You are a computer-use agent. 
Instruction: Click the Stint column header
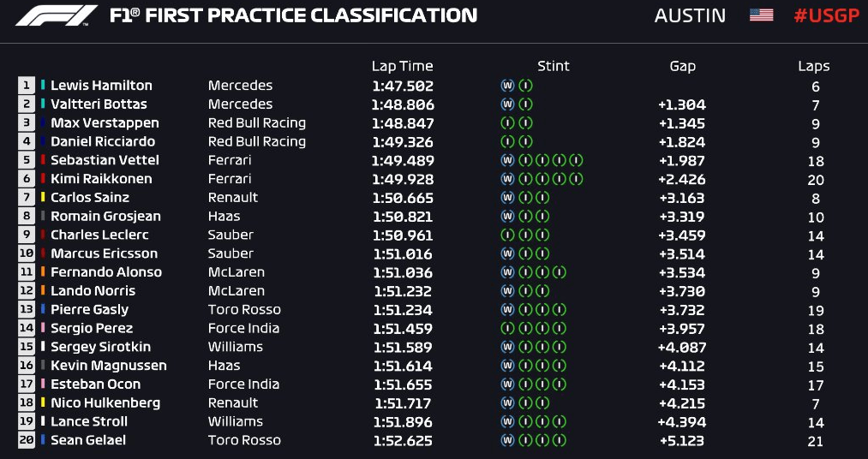tap(553, 66)
